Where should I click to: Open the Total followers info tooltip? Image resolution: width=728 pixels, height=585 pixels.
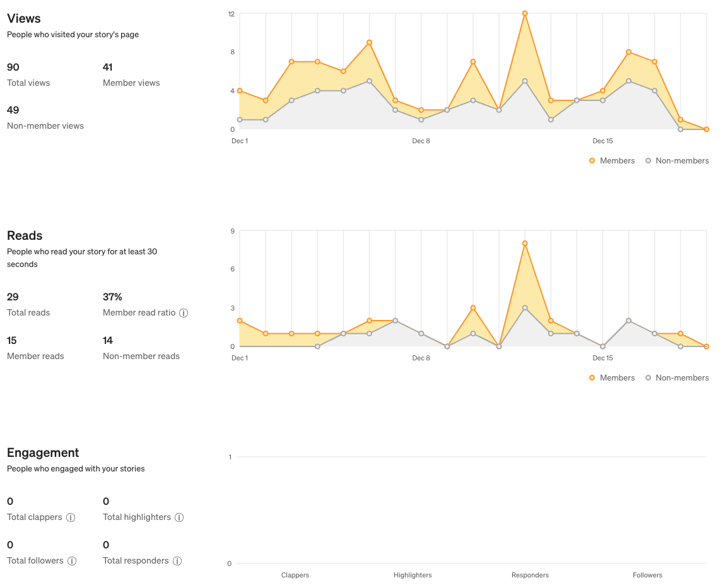point(71,560)
